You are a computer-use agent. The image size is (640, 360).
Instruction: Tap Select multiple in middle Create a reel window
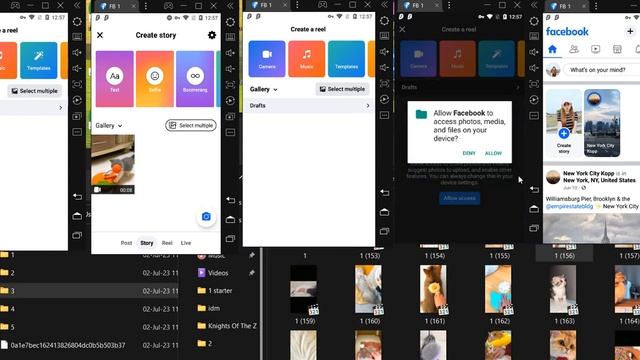click(342, 89)
